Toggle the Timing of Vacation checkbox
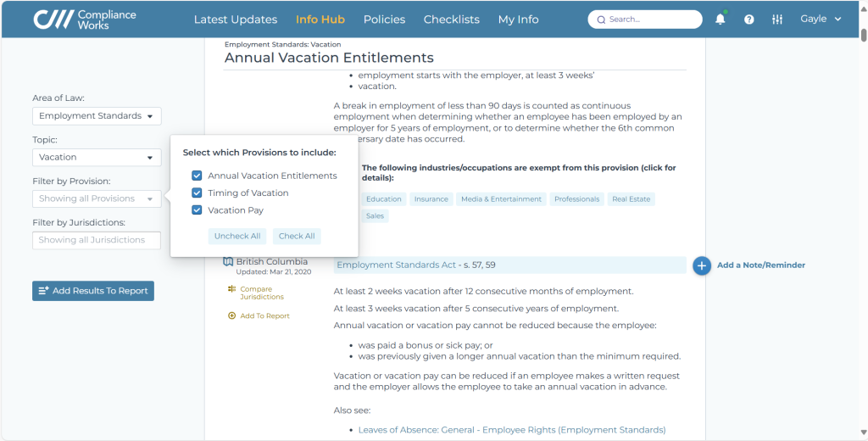The width and height of the screenshot is (868, 441). click(197, 193)
